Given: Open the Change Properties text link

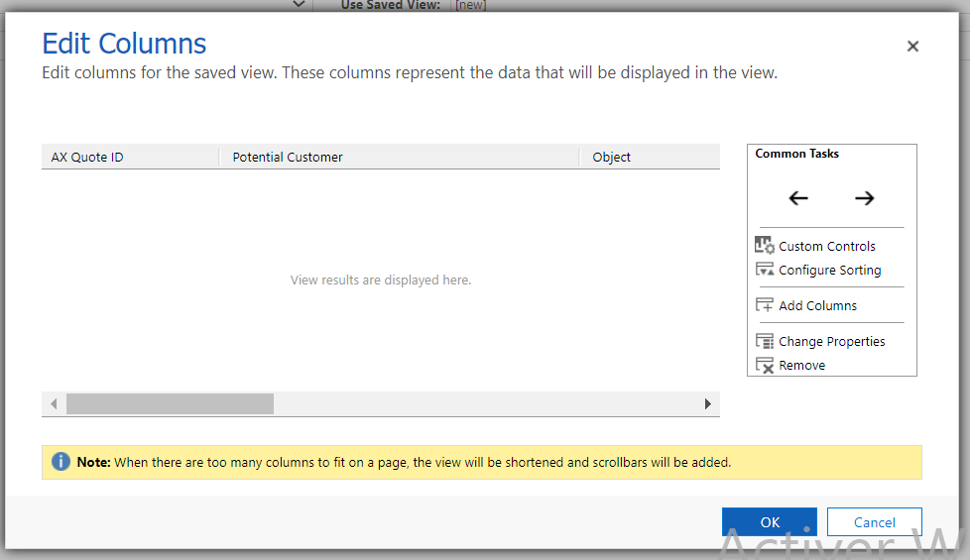Looking at the screenshot, I should [832, 341].
